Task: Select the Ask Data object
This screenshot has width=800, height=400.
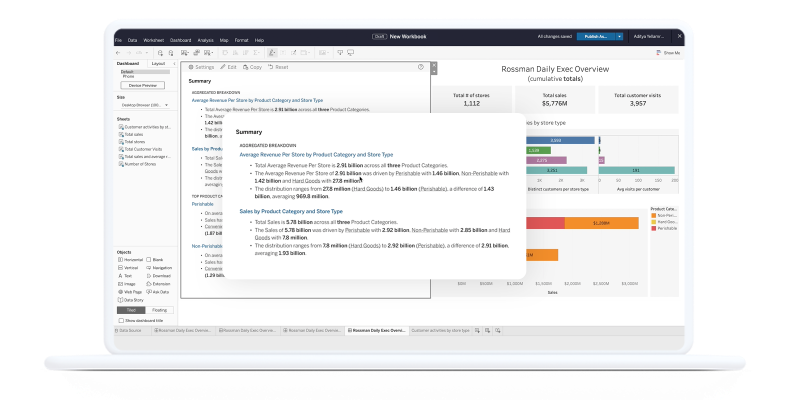Action: pyautogui.click(x=158, y=292)
